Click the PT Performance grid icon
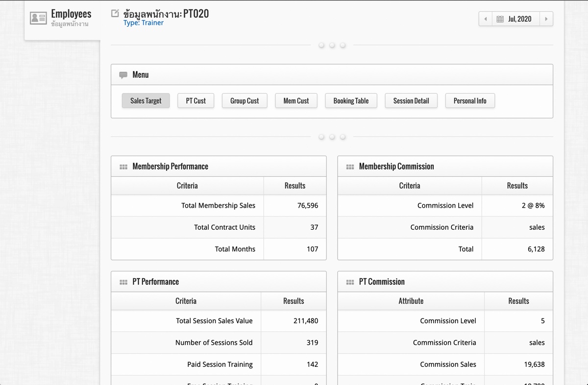Screen dimensions: 588x385 point(123,282)
